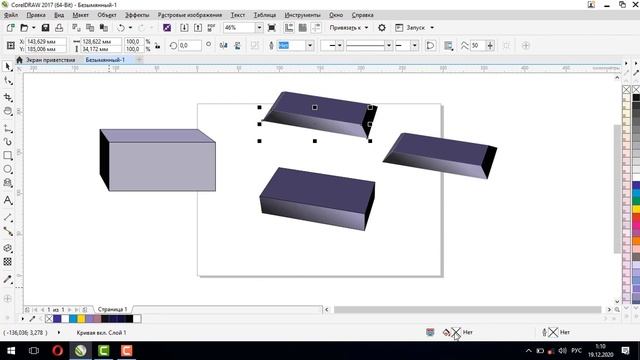The image size is (640, 360).
Task: Select the Connector tool
Action: coord(8,231)
